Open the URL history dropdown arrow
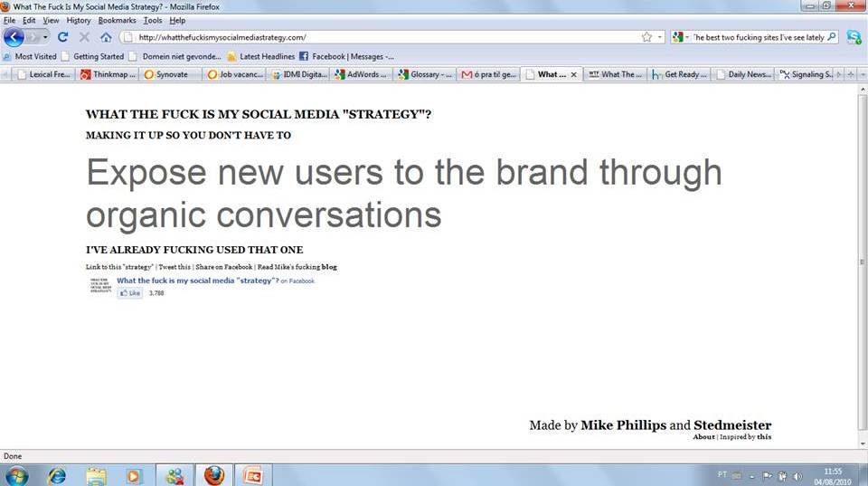The height and width of the screenshot is (486, 868). (x=660, y=37)
